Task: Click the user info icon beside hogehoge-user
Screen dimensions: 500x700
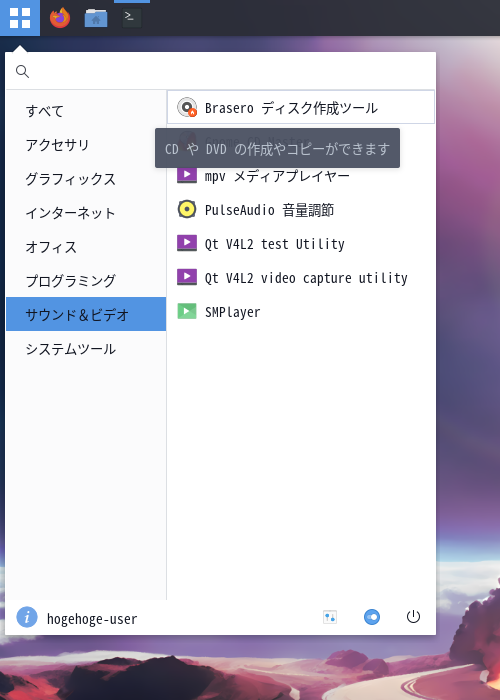Action: (27, 617)
